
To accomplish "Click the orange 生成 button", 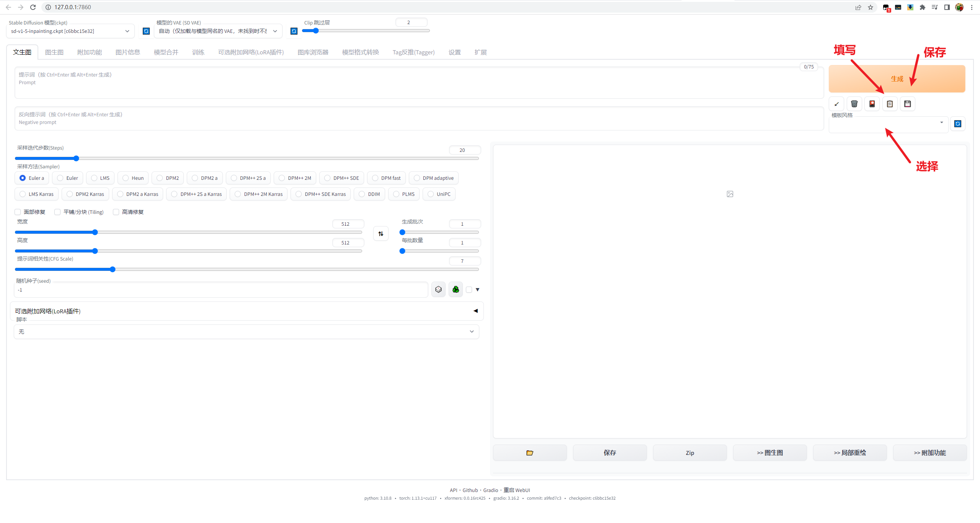I will (897, 78).
